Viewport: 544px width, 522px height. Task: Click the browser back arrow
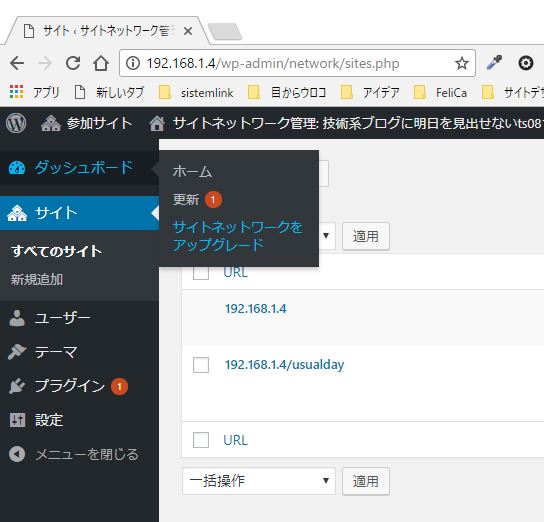[x=17, y=63]
